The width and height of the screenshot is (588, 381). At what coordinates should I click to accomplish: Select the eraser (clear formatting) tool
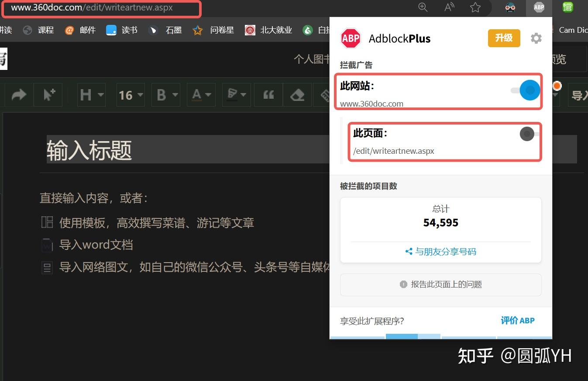point(297,94)
